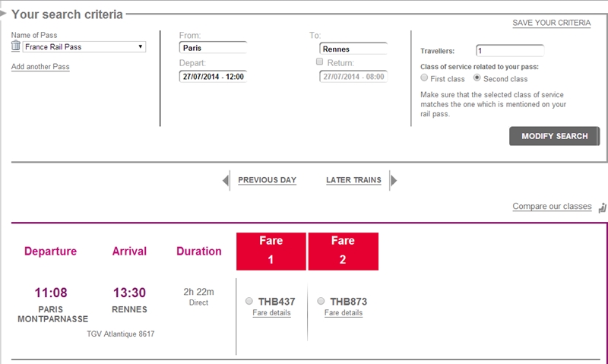Choose fare THB437 radio button
This screenshot has height=364, width=608.
[x=249, y=301]
